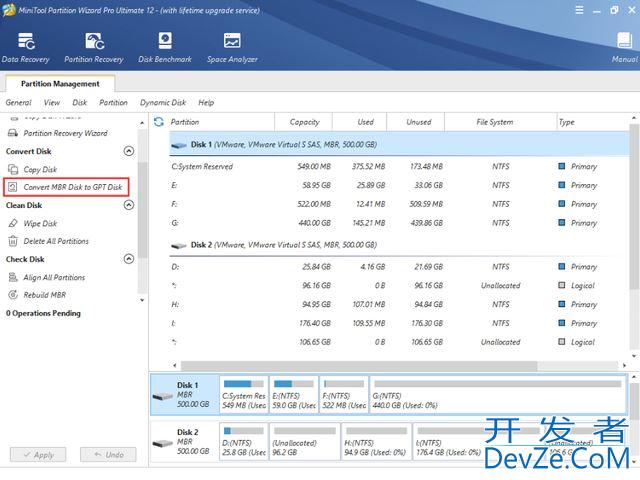Collapse the Convert Disk section
640x480 pixels.
tap(129, 151)
